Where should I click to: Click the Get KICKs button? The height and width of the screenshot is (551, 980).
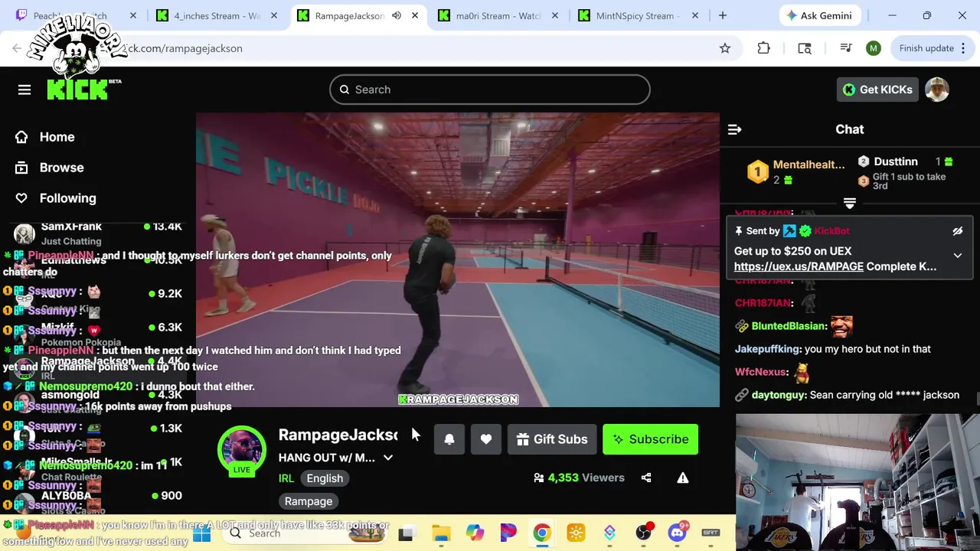pos(877,90)
